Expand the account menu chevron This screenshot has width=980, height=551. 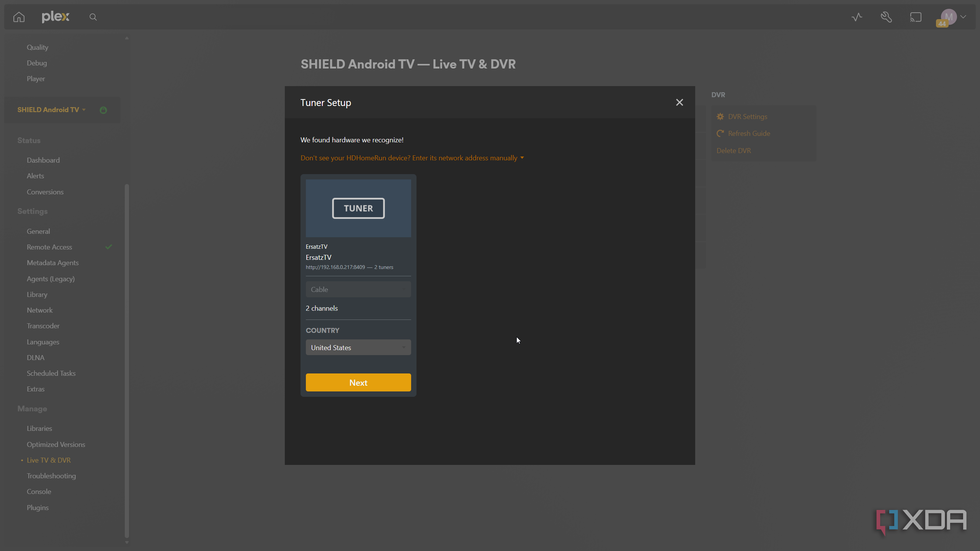963,17
